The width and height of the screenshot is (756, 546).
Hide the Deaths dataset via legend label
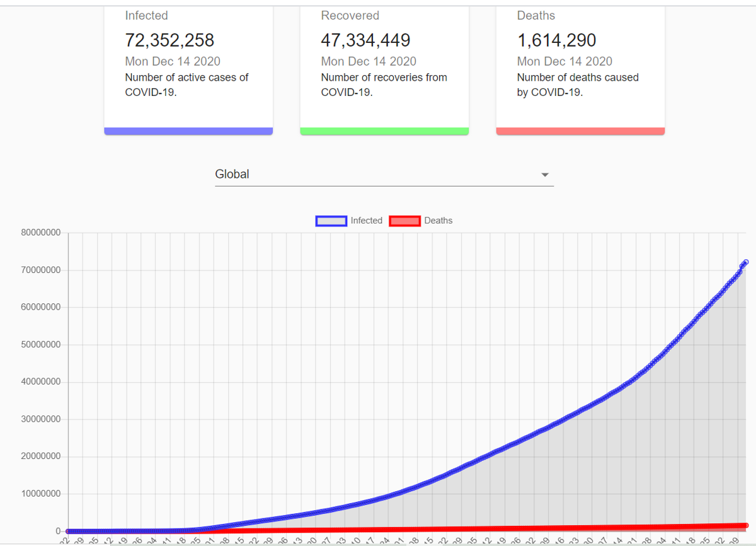pyautogui.click(x=438, y=221)
